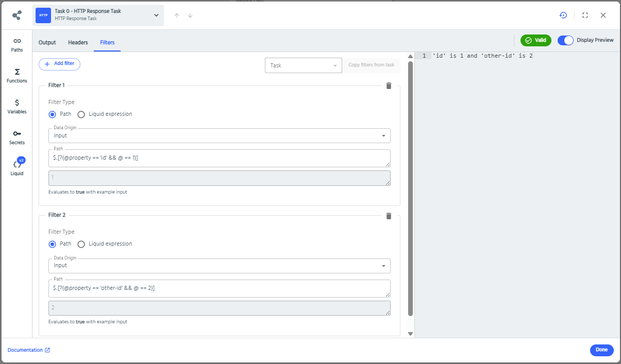Open the Task dropdown for copying filters
Image resolution: width=621 pixels, height=364 pixels.
[x=303, y=65]
